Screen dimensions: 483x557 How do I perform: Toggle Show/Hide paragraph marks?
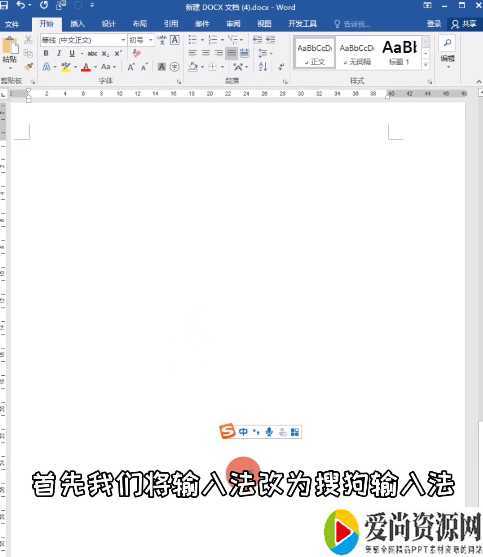click(x=281, y=67)
